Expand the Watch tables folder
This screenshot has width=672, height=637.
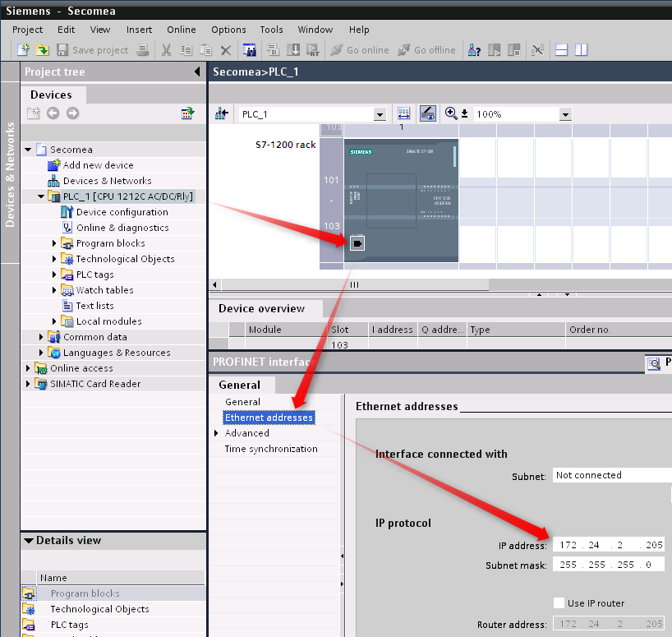pyautogui.click(x=54, y=290)
